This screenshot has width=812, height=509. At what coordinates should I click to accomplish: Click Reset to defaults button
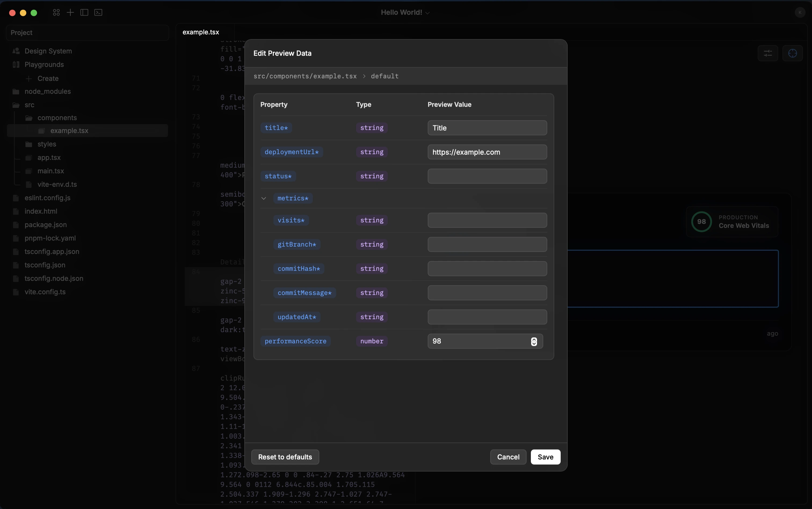pos(285,457)
